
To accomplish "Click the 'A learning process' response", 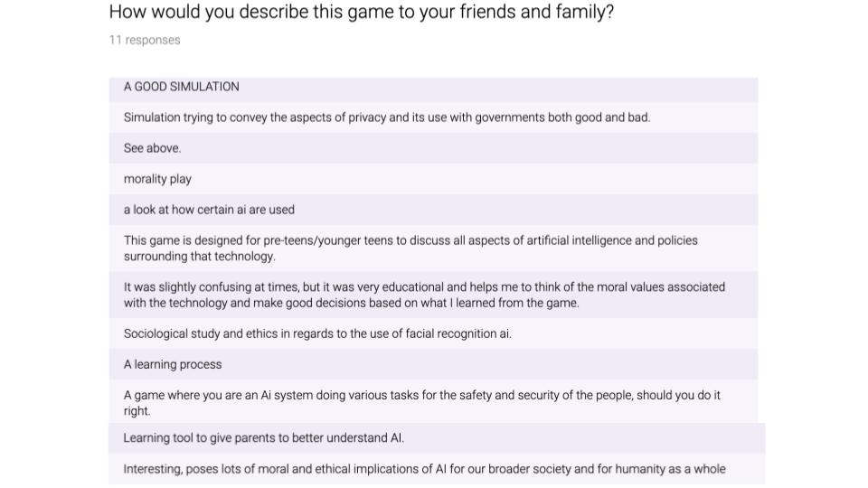I will [x=433, y=364].
